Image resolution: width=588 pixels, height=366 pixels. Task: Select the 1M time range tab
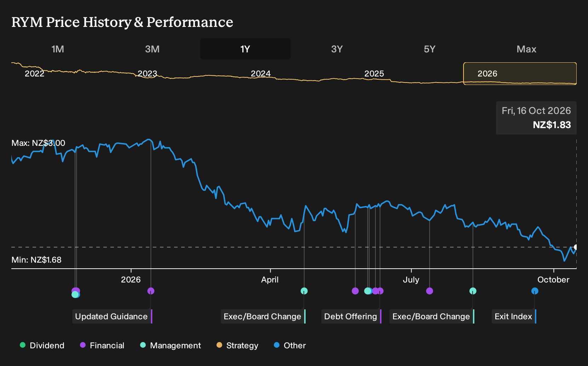point(58,49)
